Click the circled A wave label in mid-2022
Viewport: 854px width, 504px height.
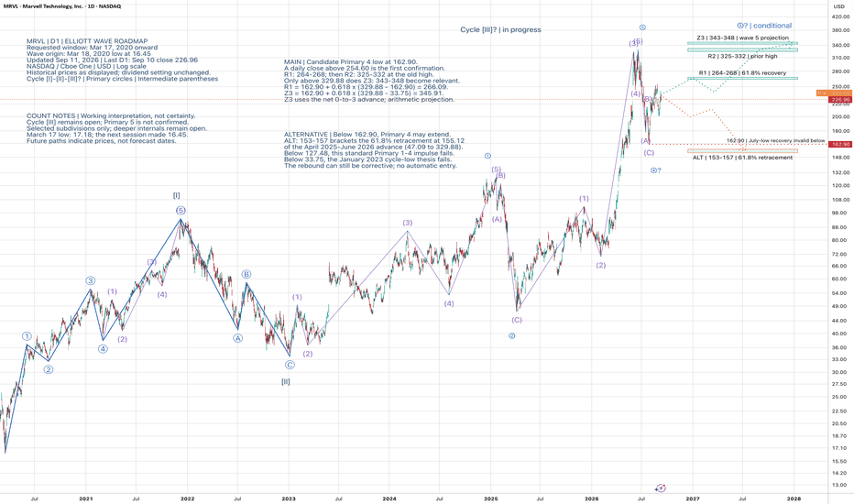pos(238,338)
